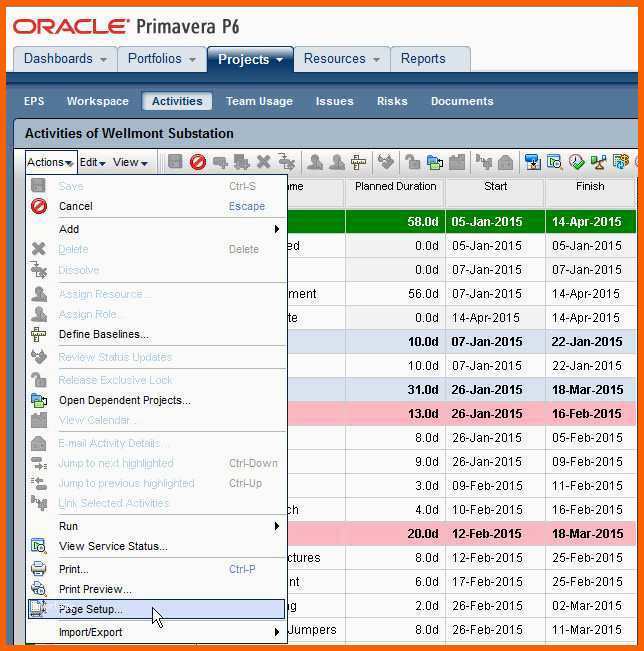This screenshot has width=644, height=651.
Task: Click the Assign Resource toolbar icon
Action: point(315,162)
